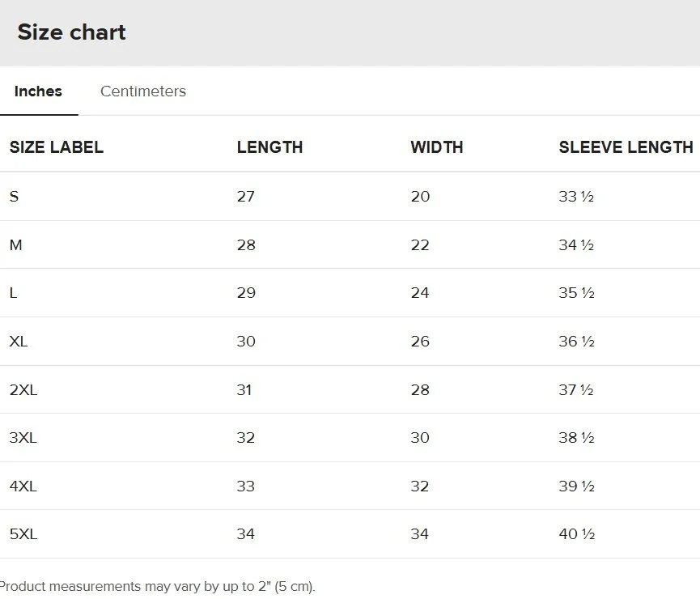Select the Inches tab
Image resolution: width=700 pixels, height=599 pixels.
coord(38,91)
